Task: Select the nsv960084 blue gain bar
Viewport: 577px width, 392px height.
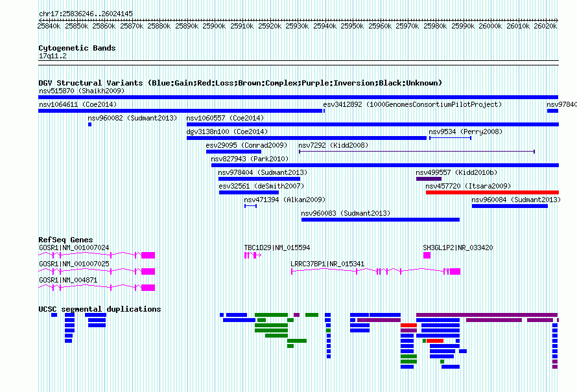Action: [x=510, y=206]
